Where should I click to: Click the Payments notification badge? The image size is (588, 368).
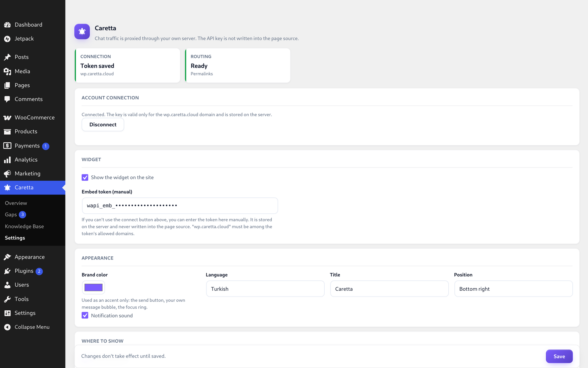click(46, 146)
